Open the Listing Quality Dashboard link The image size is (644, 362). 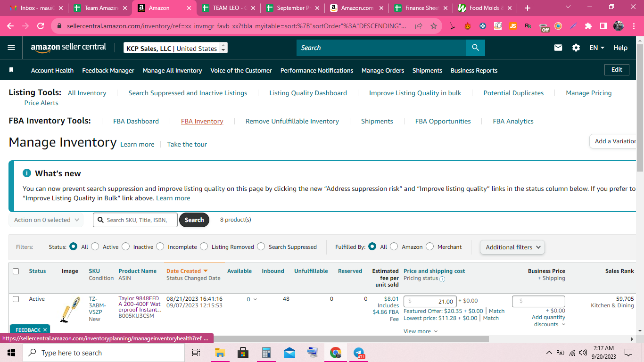click(308, 93)
